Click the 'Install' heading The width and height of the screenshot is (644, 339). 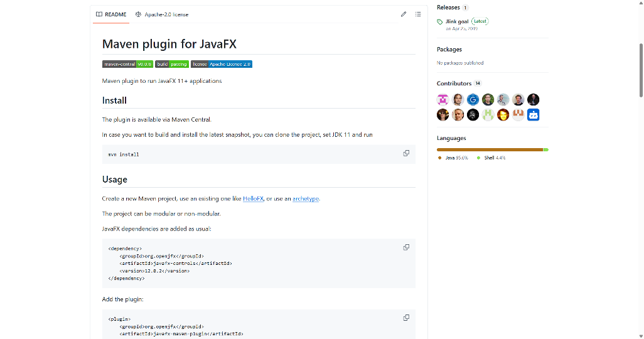click(114, 100)
